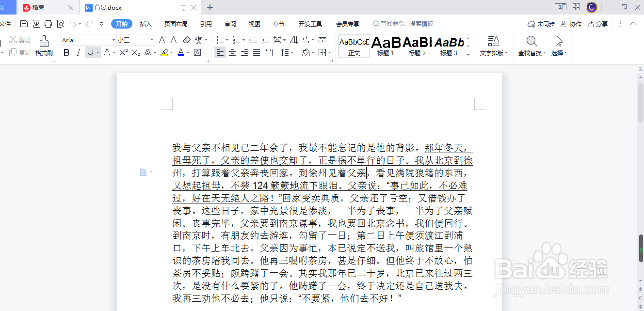The width and height of the screenshot is (644, 311).
Task: Open the Arial font name dropdown
Action: point(114,40)
